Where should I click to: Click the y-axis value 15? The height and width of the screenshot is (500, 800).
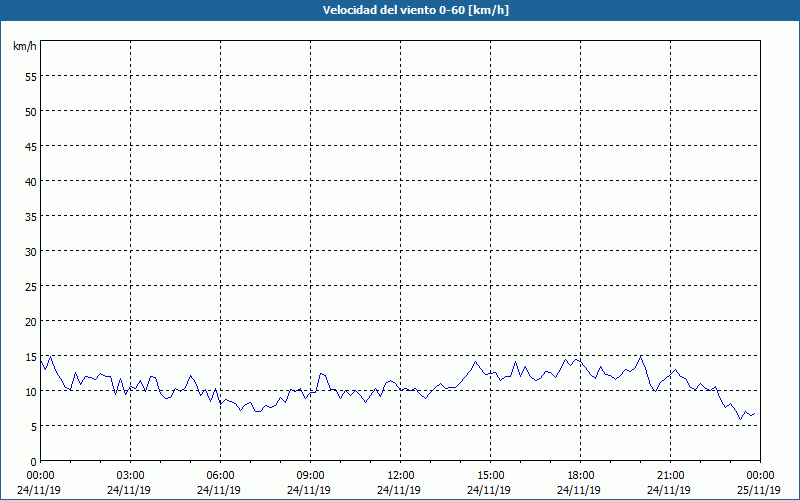31,357
